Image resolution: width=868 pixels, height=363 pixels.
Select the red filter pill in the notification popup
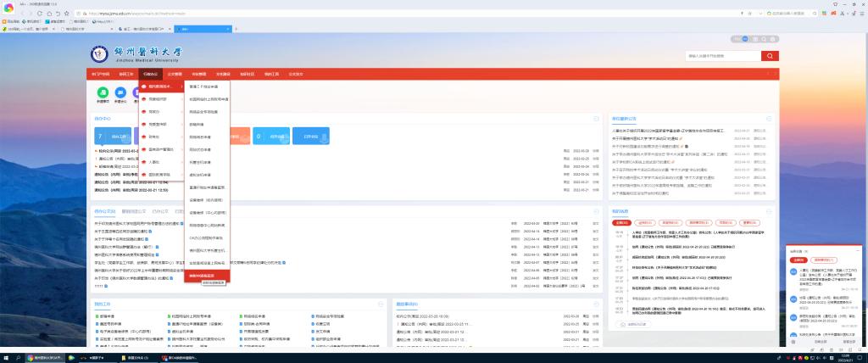tap(798, 260)
